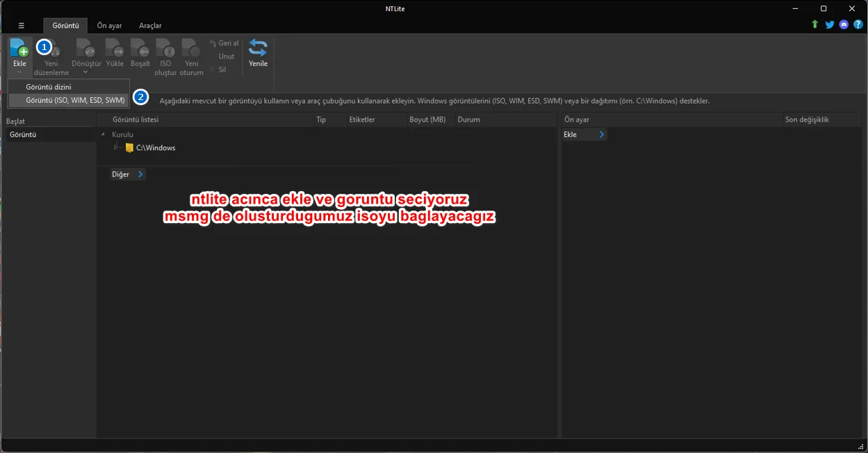Select the C:\Windows tree row
Image resolution: width=868 pixels, height=453 pixels.
pyautogui.click(x=156, y=148)
